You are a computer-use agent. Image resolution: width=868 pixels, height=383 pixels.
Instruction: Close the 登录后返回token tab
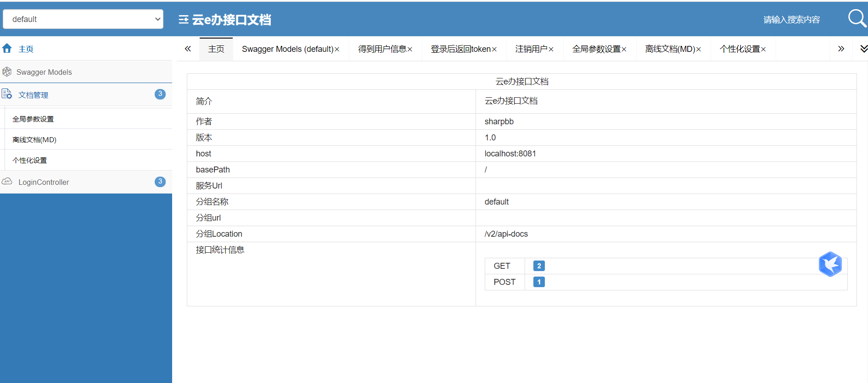point(494,50)
